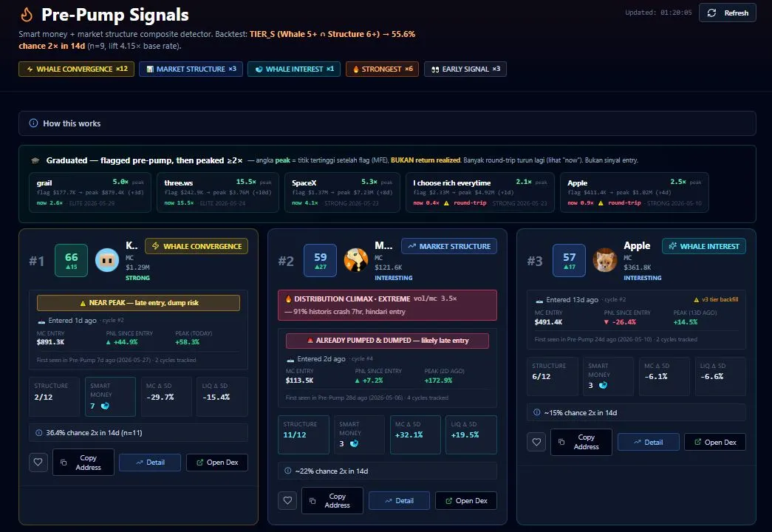The image size is (772, 532).
Task: Select the STRONGEST ×6 filter chip
Action: click(x=382, y=69)
